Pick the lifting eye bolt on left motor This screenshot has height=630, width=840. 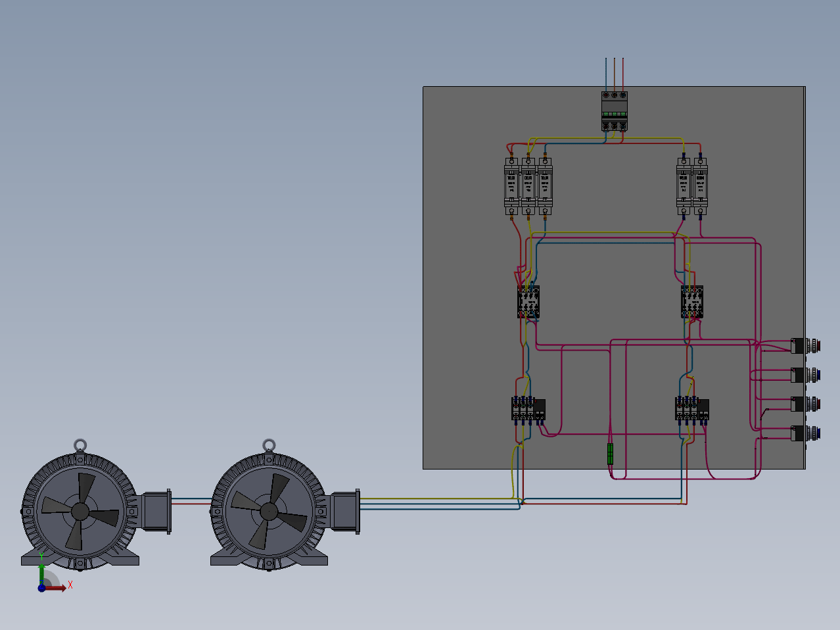point(80,445)
